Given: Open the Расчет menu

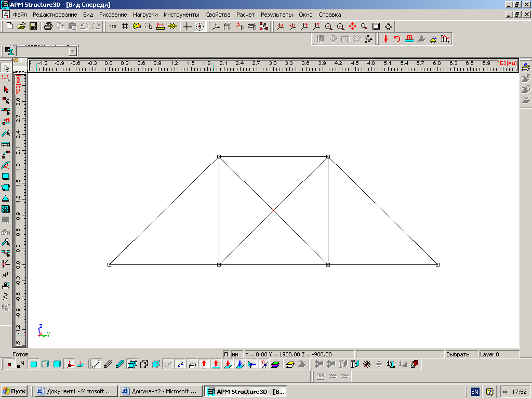Looking at the screenshot, I should [245, 15].
